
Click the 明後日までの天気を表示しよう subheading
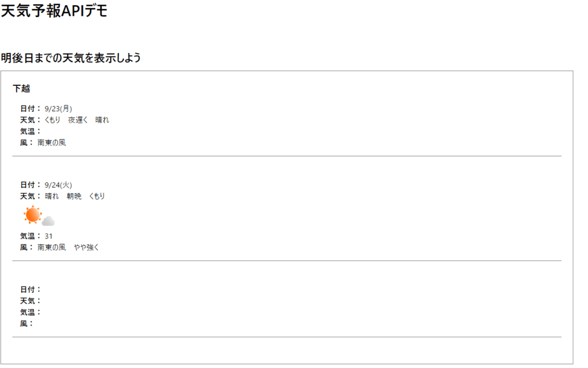tap(71, 58)
